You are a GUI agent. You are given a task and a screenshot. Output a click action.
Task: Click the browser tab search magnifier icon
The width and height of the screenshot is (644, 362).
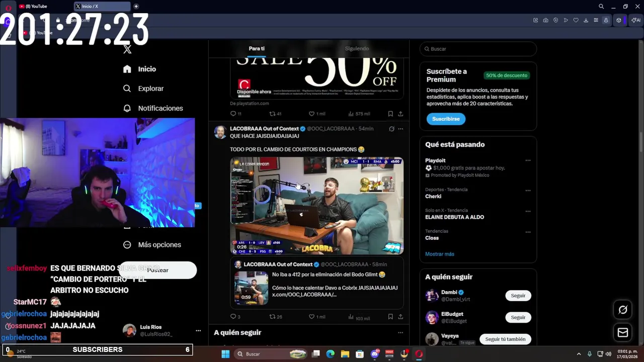pos(601,7)
